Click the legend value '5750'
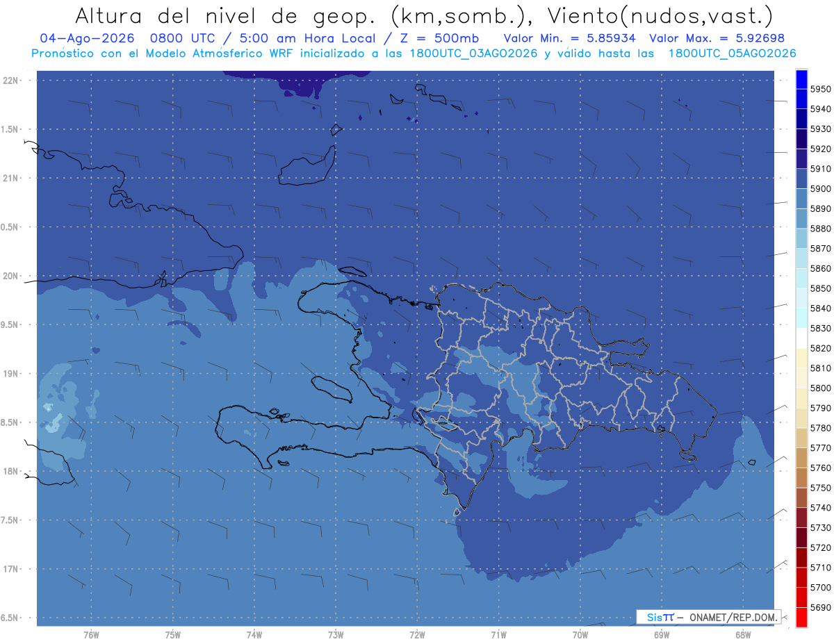This screenshot has height=644, width=834. [x=820, y=488]
